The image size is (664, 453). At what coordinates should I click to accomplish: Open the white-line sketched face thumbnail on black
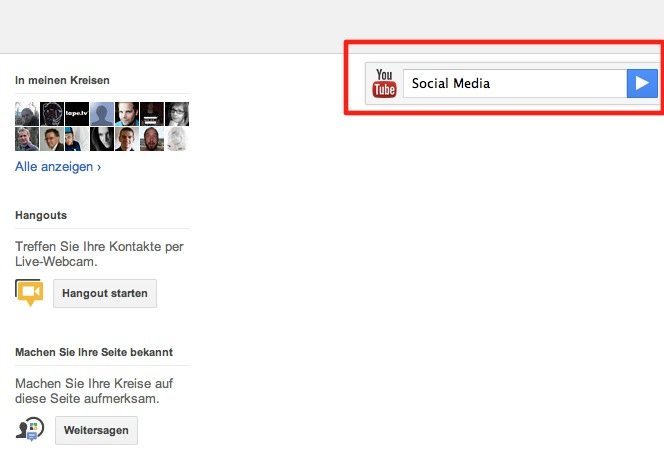click(x=52, y=114)
